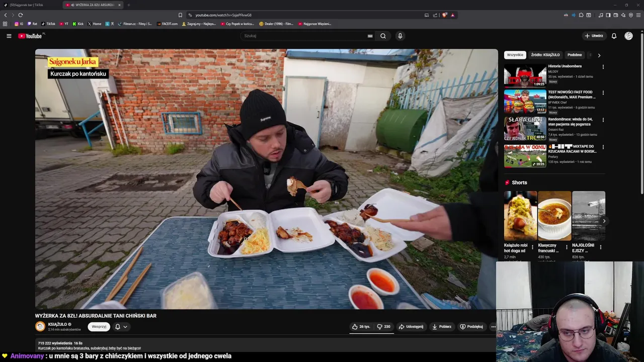The width and height of the screenshot is (644, 362).
Task: Reload the page with the refresh icon
Action: pyautogui.click(x=20, y=15)
